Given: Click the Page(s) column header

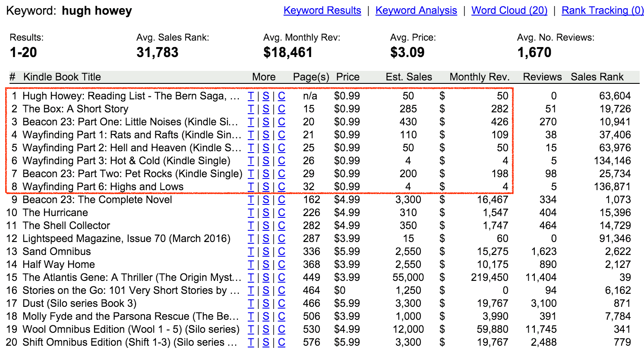Looking at the screenshot, I should click(311, 77).
